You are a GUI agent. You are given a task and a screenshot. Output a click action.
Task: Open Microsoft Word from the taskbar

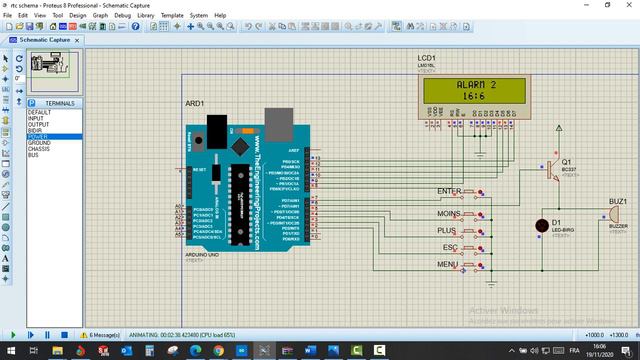coord(310,350)
